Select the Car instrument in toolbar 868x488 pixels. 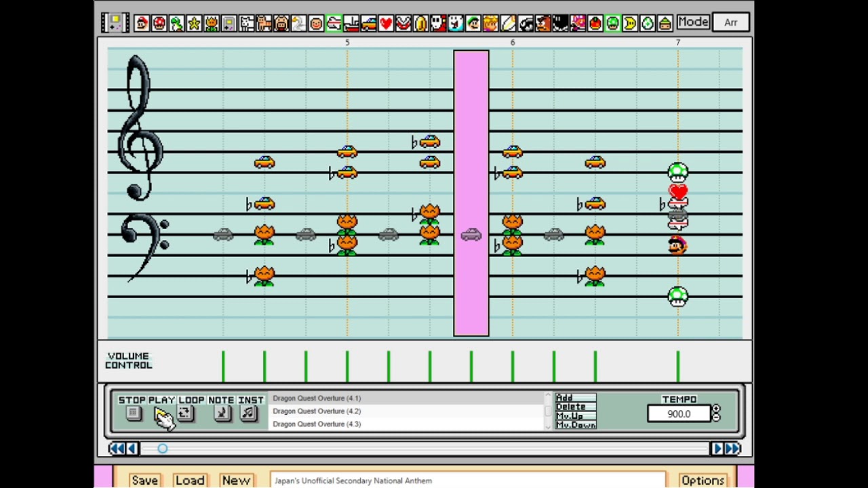368,24
